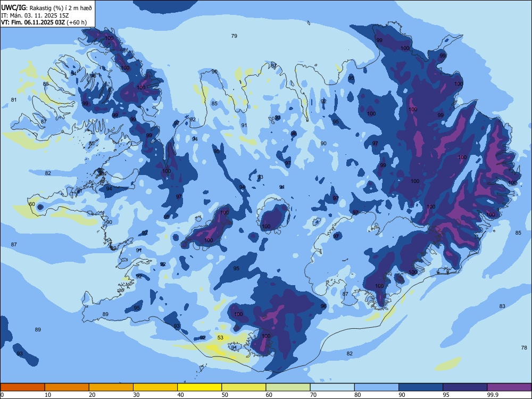This screenshot has width=532, height=399.
Task: Click the '50' tick label on the legend
Action: pos(225,395)
